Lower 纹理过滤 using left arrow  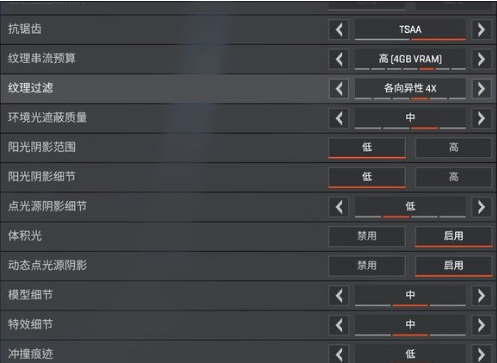tap(339, 89)
